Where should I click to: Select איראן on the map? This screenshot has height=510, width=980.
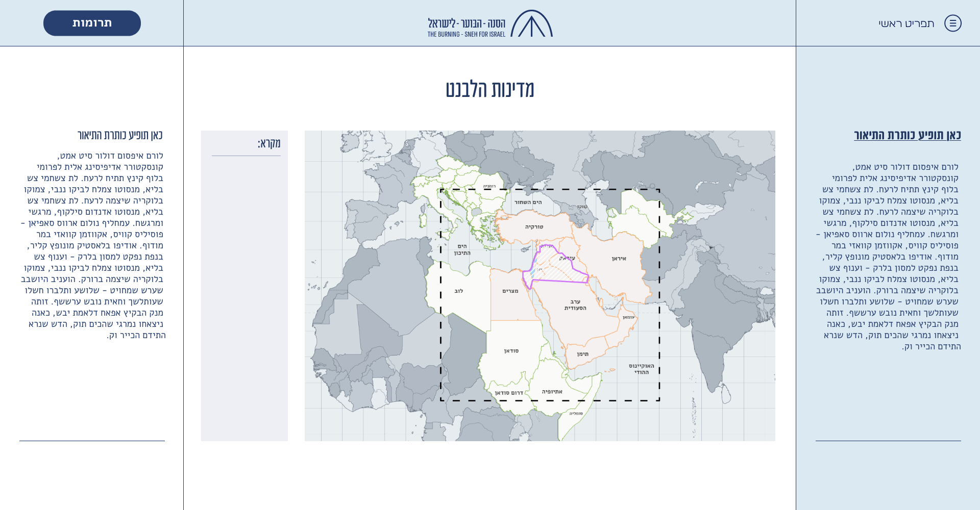click(x=619, y=259)
